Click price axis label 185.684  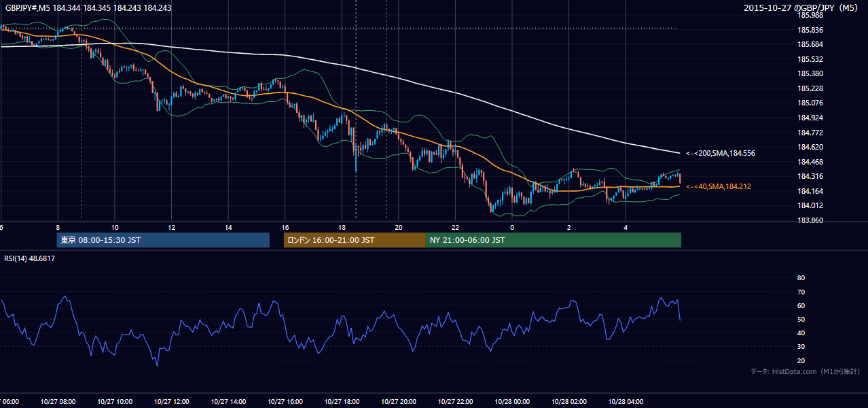pyautogui.click(x=810, y=44)
